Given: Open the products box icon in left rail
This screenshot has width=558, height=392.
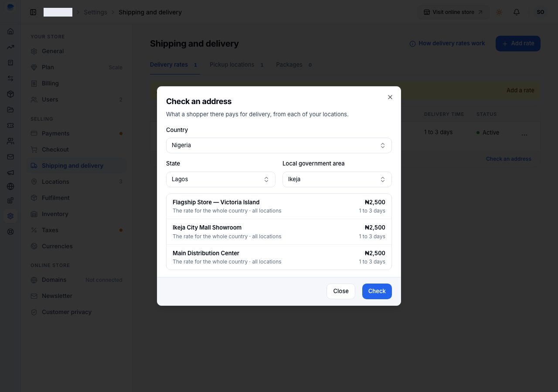Looking at the screenshot, I should 10,94.
